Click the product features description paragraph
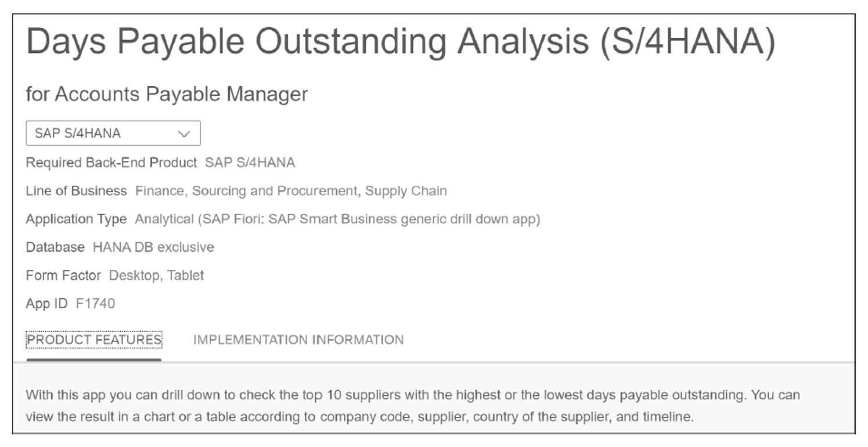Image resolution: width=868 pixels, height=447 pixels. coord(413,406)
